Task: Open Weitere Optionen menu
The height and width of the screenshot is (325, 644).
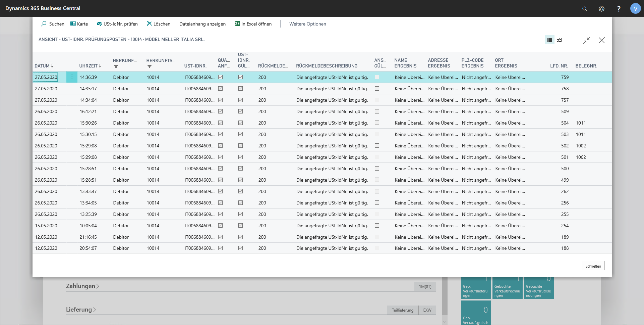Action: [x=308, y=24]
